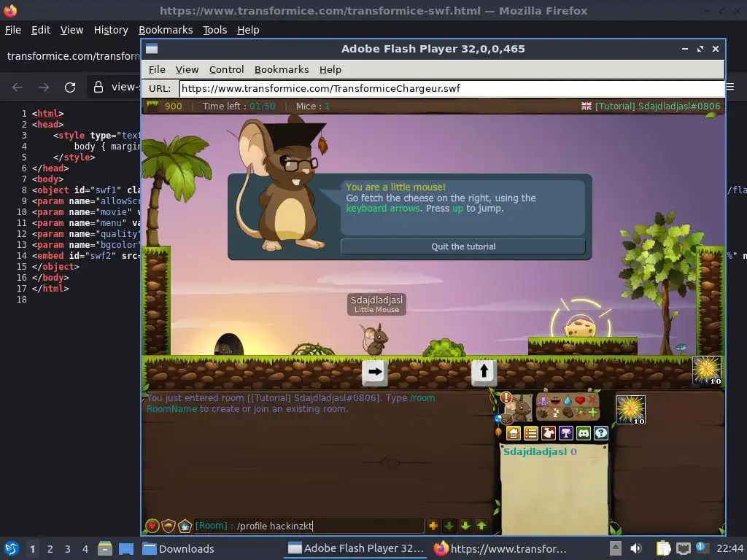The image size is (747, 560).
Task: Select the zzz sleep emote
Action: [x=556, y=413]
